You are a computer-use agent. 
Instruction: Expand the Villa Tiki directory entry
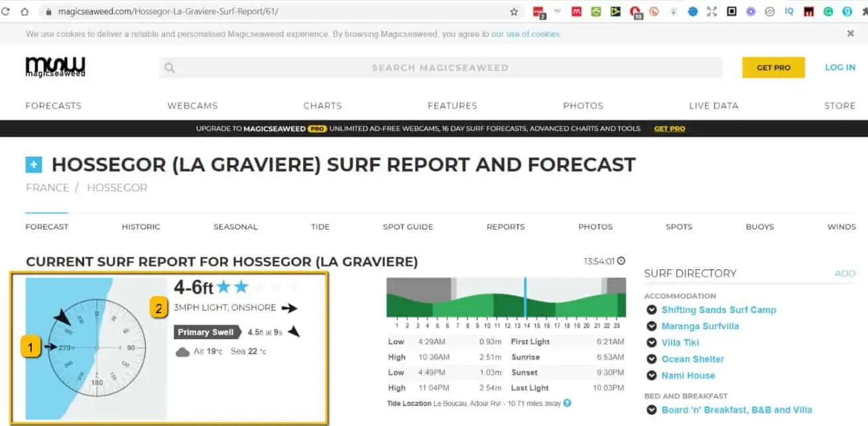coord(652,342)
